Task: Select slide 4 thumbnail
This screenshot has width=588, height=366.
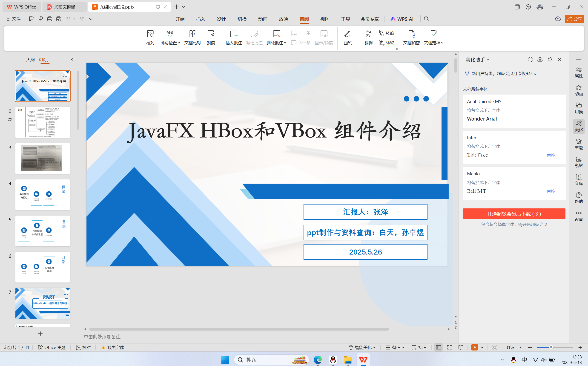Action: [43, 194]
